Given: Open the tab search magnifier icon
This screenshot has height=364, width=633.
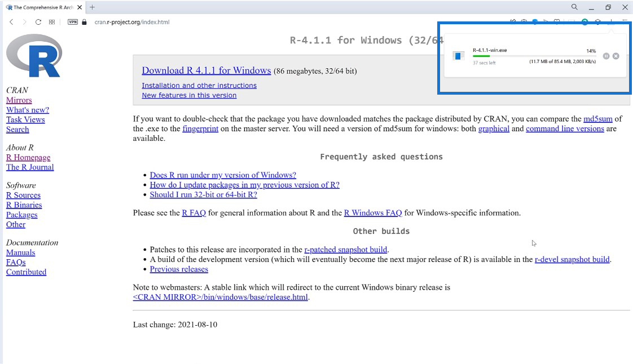Looking at the screenshot, I should pyautogui.click(x=574, y=7).
